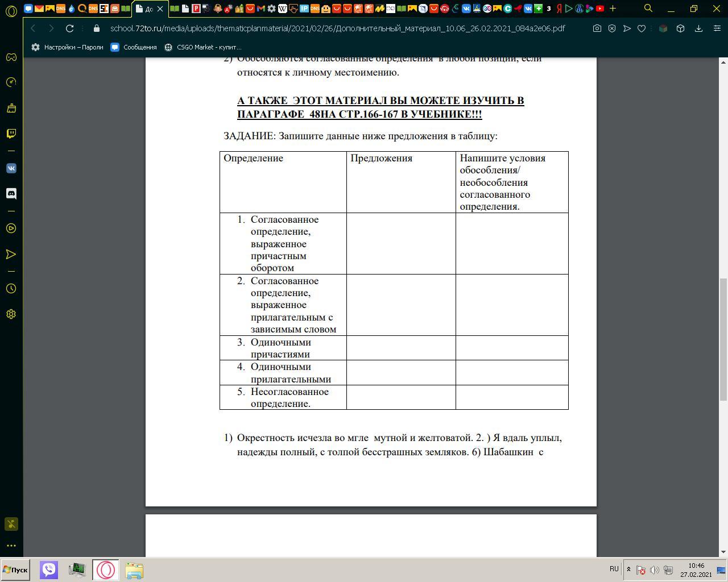Click the vertical scrollbar thumb
The image size is (728, 582).
coord(723,339)
